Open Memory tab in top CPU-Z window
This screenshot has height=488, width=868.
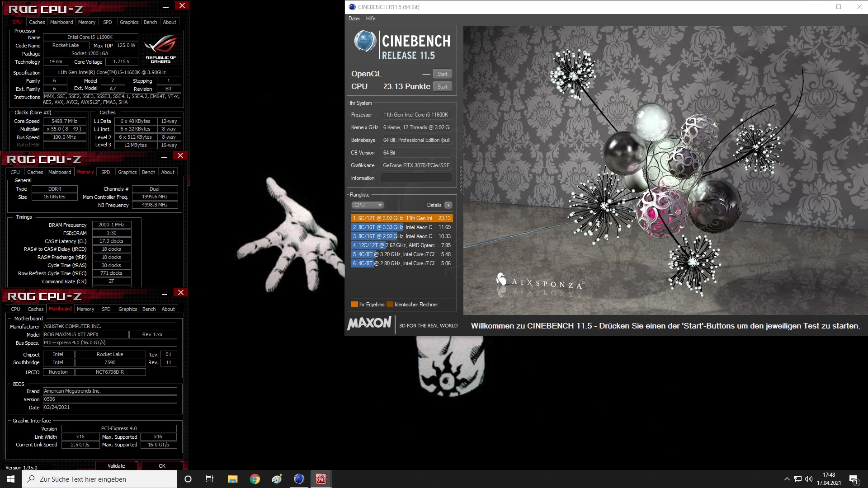(x=87, y=22)
